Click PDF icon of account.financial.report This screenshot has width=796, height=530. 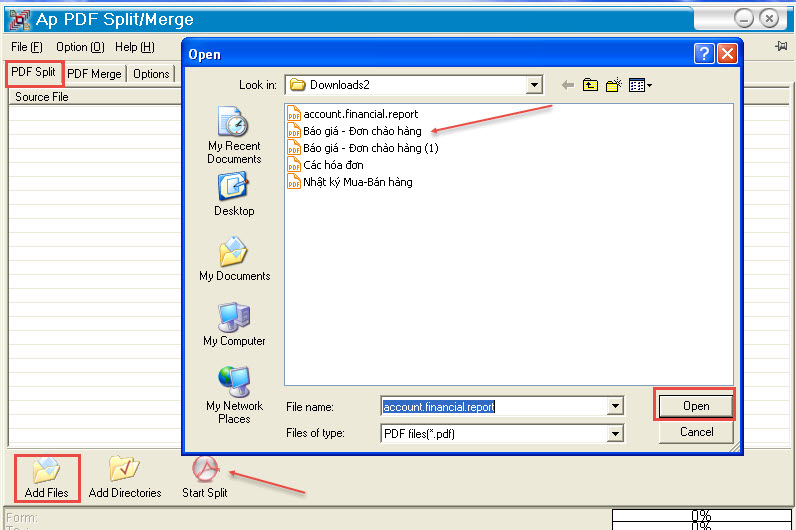tap(294, 114)
